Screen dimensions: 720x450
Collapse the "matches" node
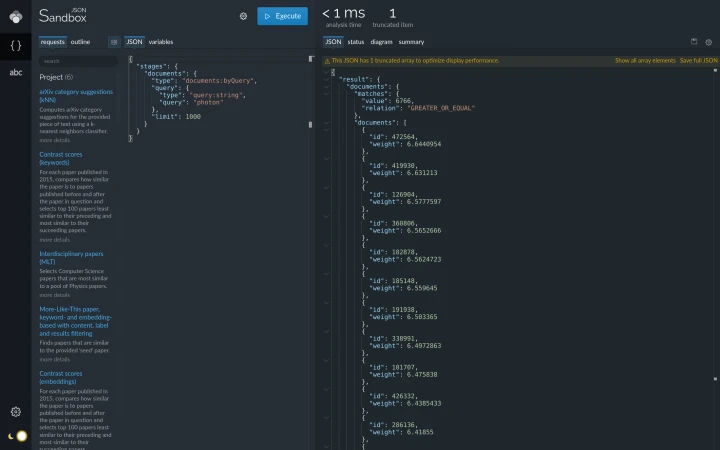pyautogui.click(x=326, y=94)
